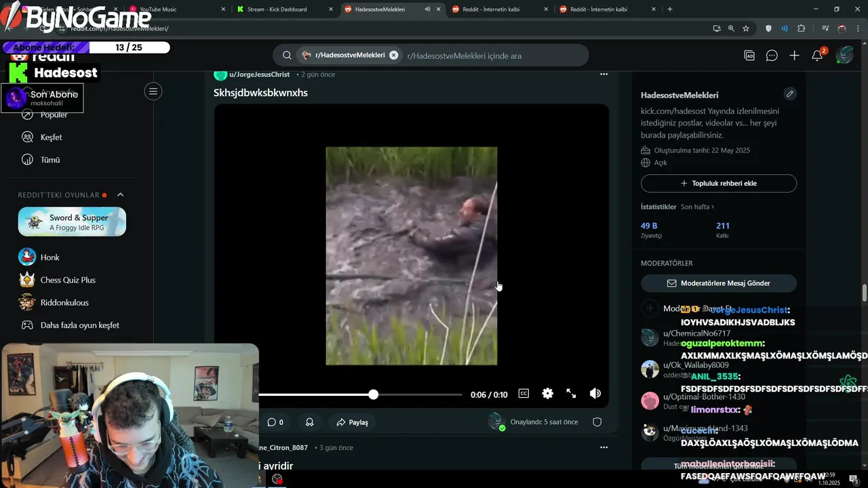Go to Tümü in the sidebar
The width and height of the screenshot is (868, 488).
[50, 160]
